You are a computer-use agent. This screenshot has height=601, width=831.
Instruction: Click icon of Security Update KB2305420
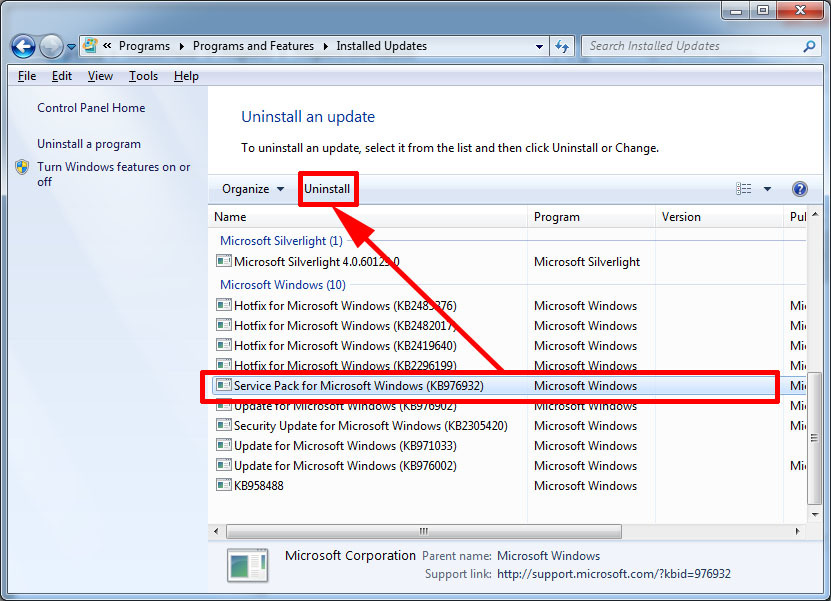click(x=224, y=425)
